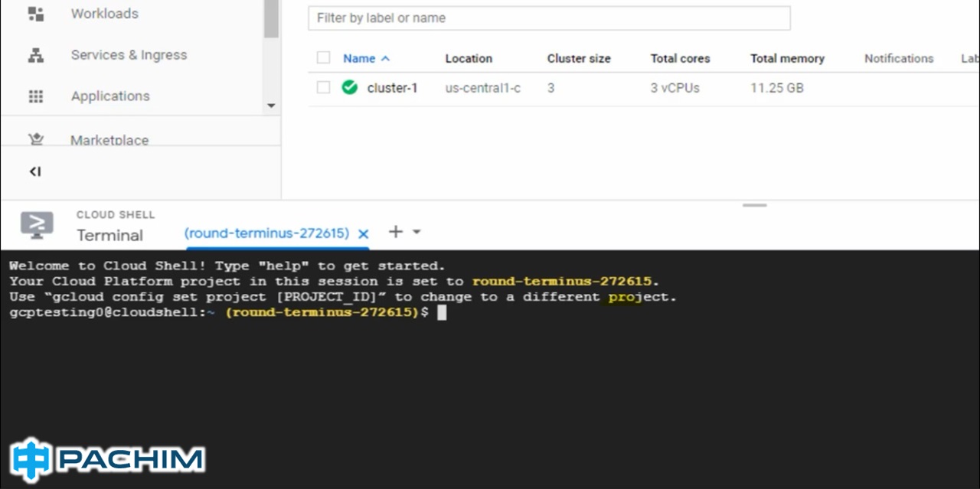
Task: Open the new-tab dropdown arrow
Action: point(416,231)
